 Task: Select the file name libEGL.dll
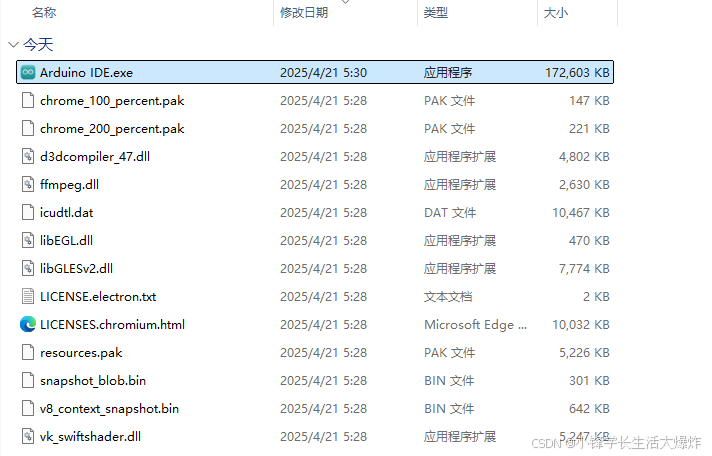point(66,241)
